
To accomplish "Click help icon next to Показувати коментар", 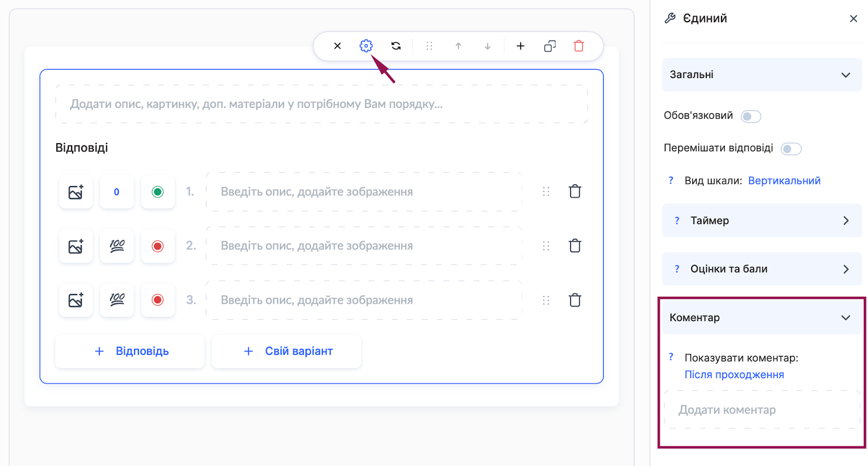I will 671,357.
